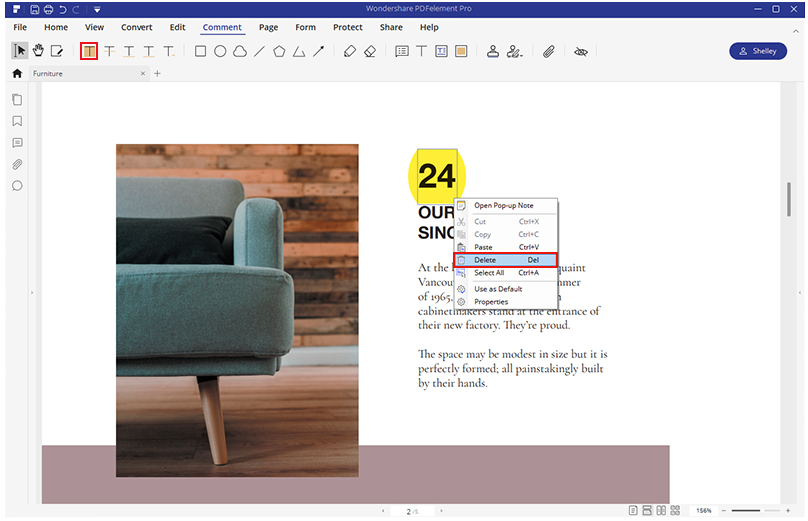Open the Convert tab

pyautogui.click(x=137, y=27)
